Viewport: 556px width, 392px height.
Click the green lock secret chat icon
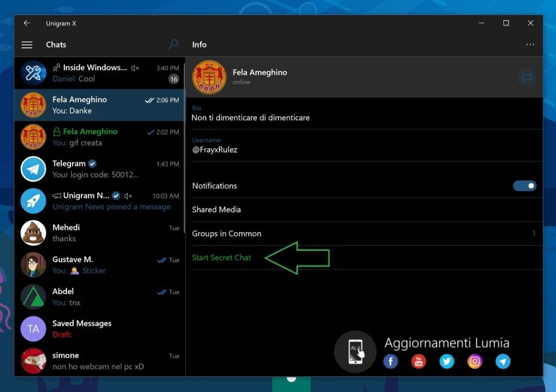56,131
